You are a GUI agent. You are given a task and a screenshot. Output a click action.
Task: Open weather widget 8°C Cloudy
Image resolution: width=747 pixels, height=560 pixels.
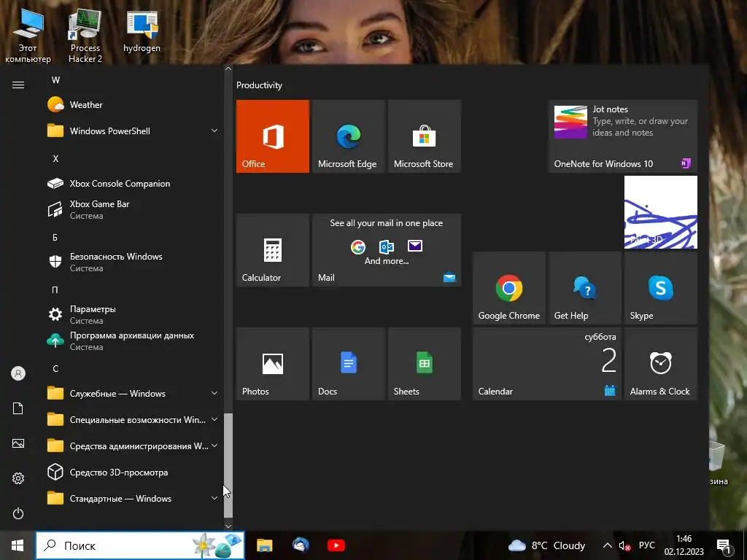coord(546,545)
